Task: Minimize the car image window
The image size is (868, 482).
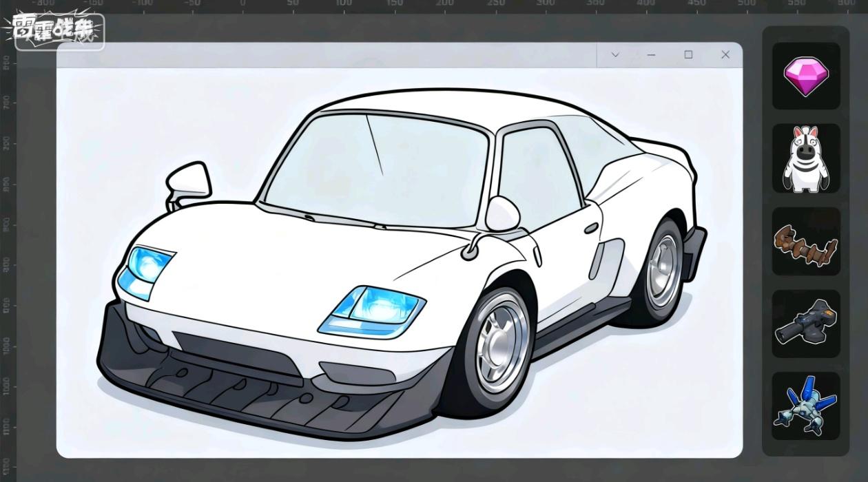Action: pos(651,55)
